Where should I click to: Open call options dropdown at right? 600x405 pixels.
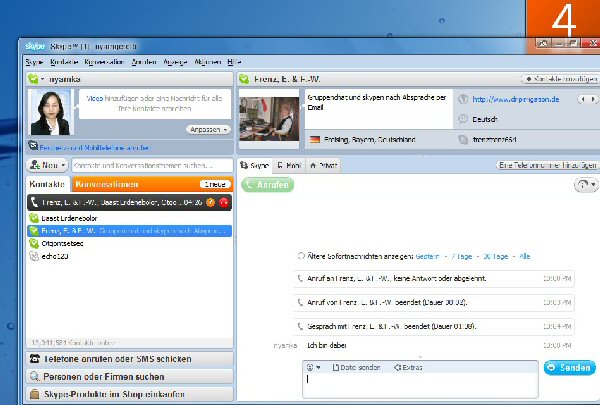tap(586, 185)
